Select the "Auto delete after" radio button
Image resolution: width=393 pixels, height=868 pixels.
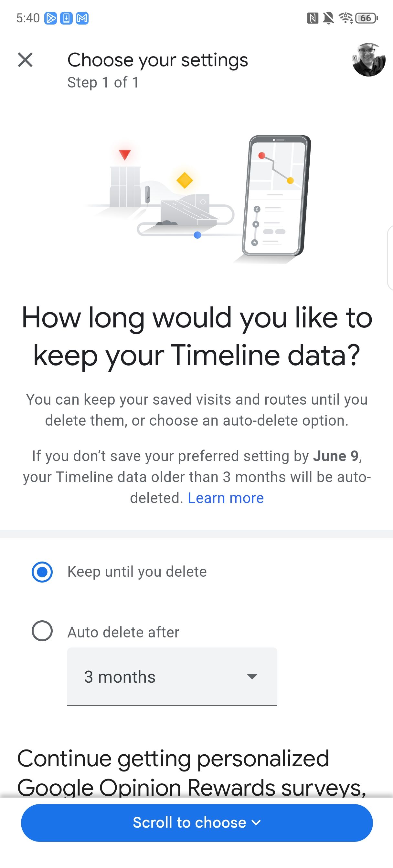(42, 631)
